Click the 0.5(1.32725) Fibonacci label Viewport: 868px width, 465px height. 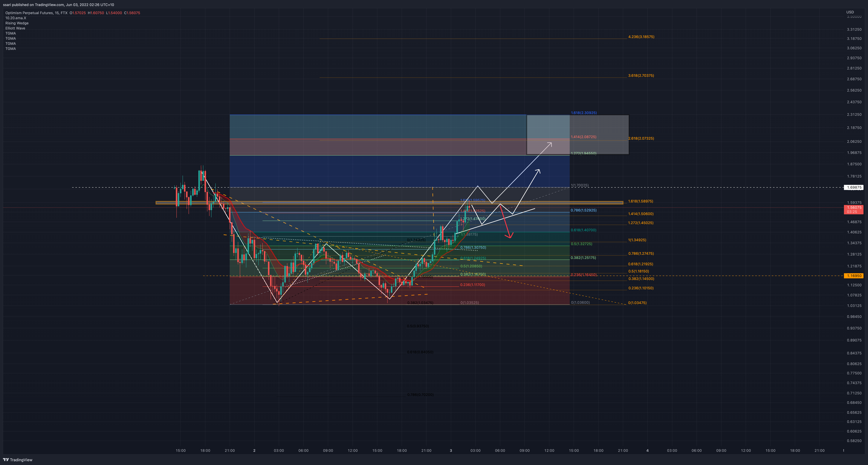(581, 244)
